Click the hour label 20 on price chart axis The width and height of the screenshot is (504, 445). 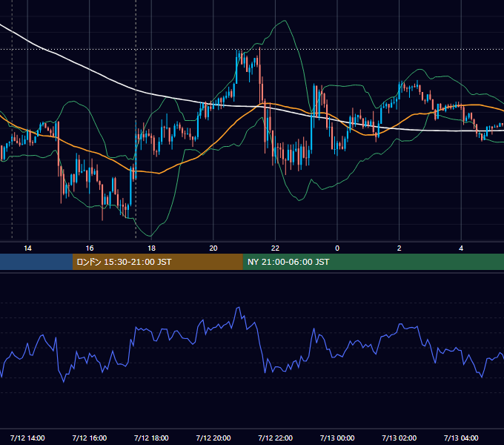click(x=213, y=248)
